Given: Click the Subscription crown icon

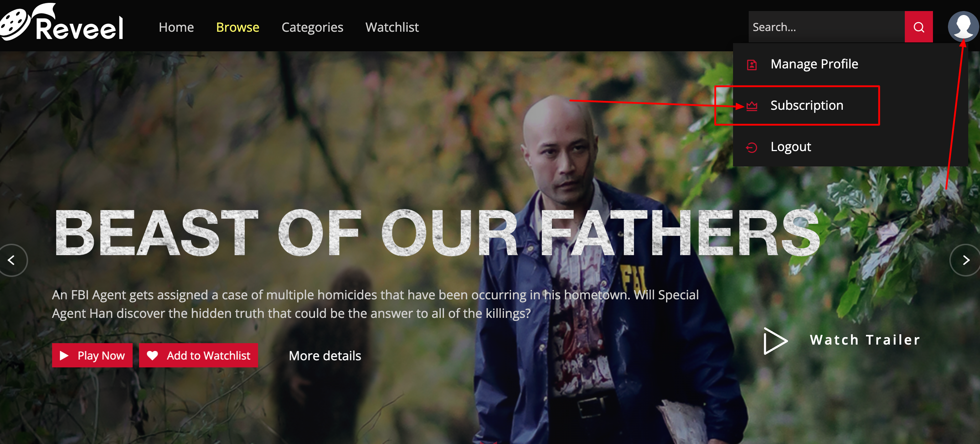Looking at the screenshot, I should tap(752, 106).
